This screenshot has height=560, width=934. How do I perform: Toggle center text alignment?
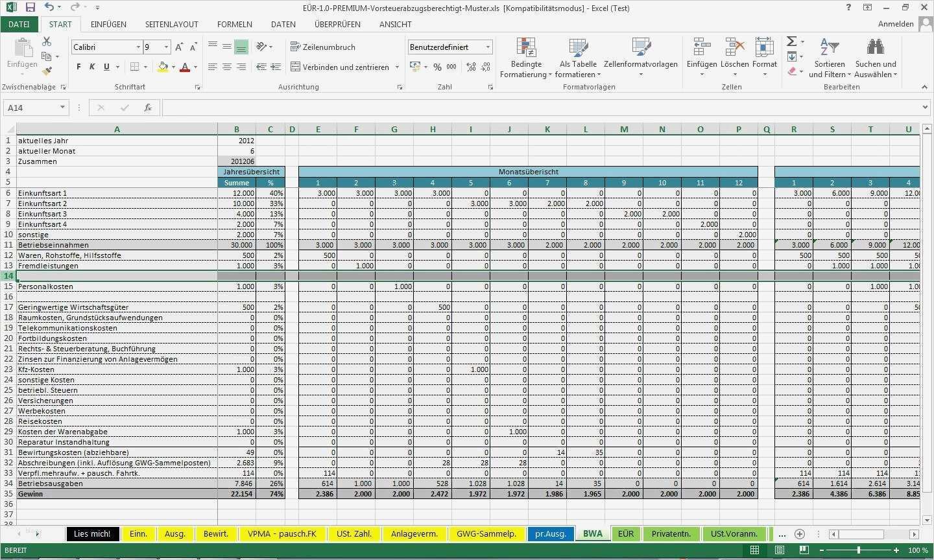226,67
